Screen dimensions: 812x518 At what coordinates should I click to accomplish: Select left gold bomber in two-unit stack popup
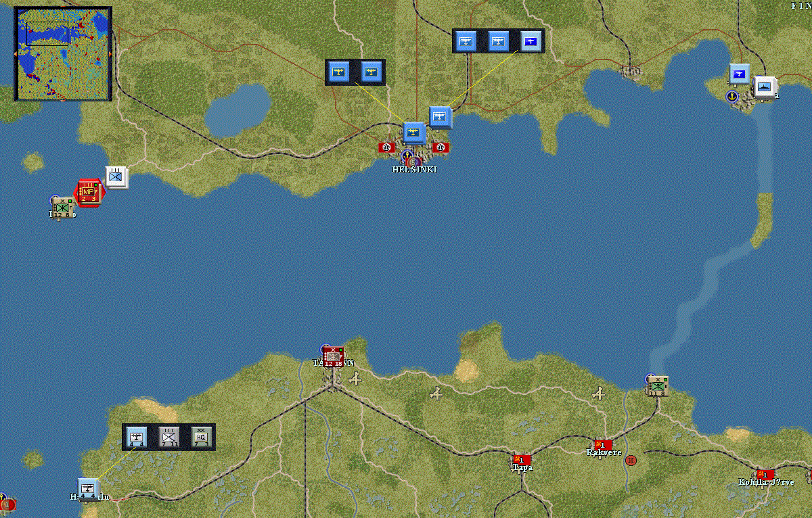click(x=340, y=71)
